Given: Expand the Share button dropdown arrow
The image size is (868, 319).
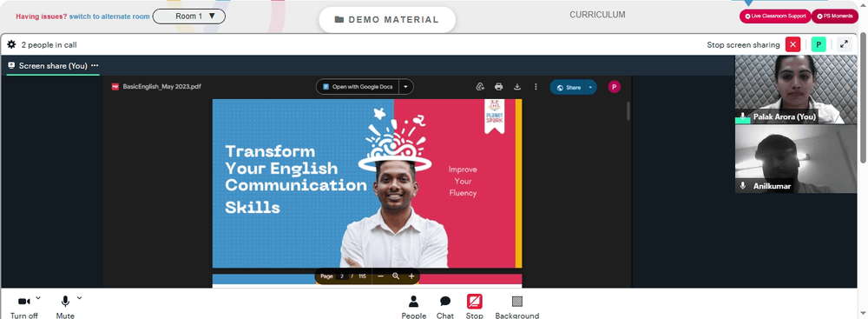Looking at the screenshot, I should click(591, 87).
